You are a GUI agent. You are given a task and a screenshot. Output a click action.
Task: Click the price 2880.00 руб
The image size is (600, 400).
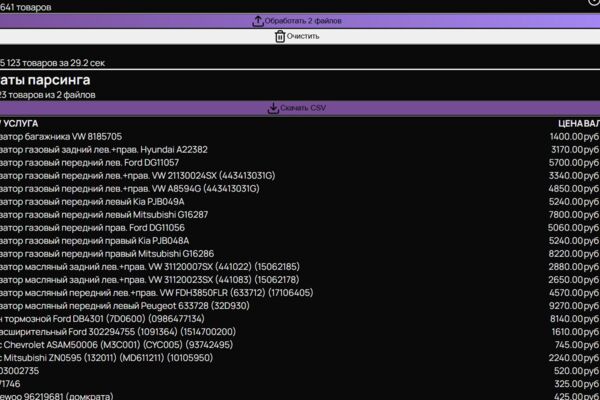pyautogui.click(x=574, y=267)
